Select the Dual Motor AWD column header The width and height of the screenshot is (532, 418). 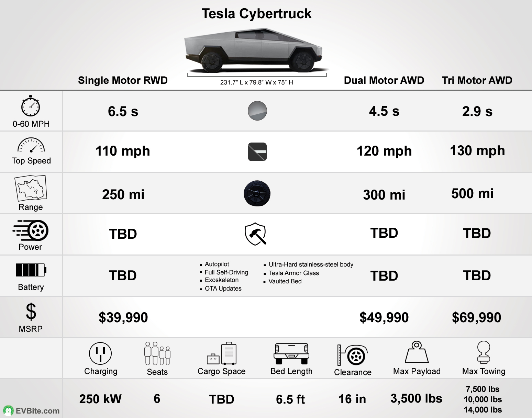[x=384, y=80]
